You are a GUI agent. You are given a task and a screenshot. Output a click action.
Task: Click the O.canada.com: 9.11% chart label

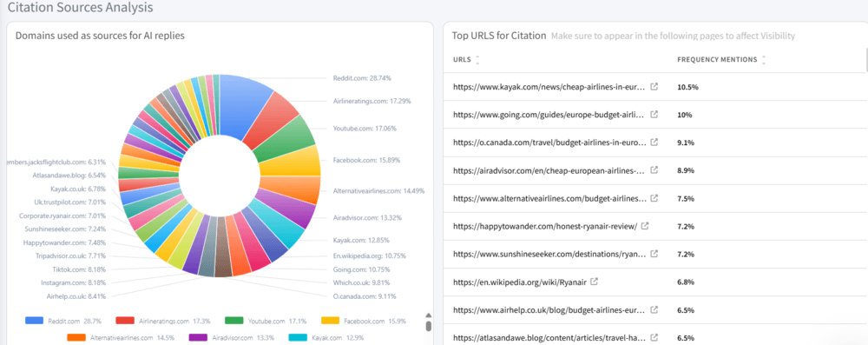[x=365, y=295]
